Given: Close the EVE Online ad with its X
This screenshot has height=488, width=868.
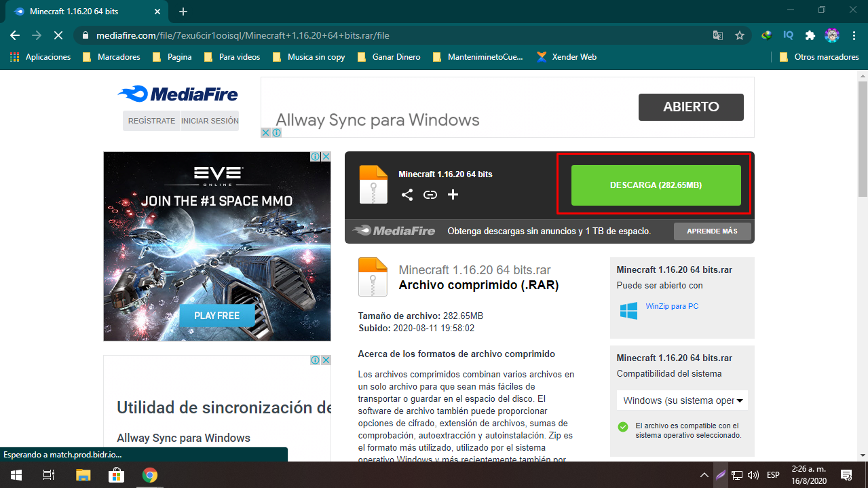Looking at the screenshot, I should [326, 156].
